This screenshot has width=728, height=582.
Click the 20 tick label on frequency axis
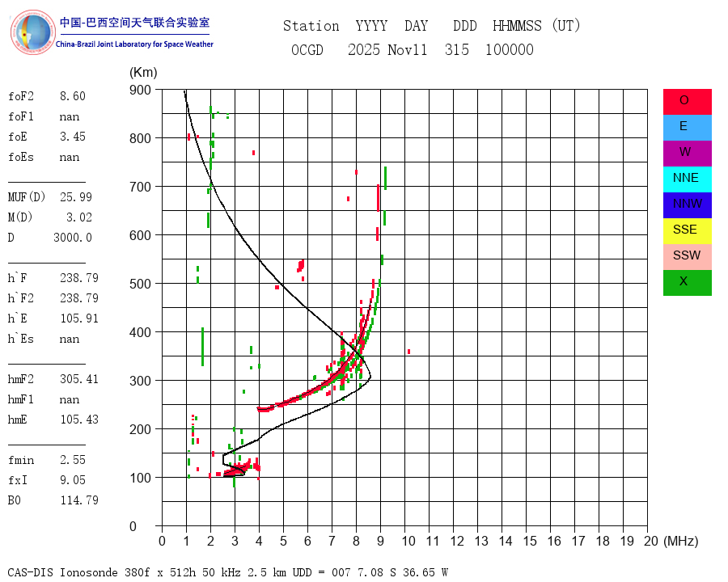pos(651,541)
